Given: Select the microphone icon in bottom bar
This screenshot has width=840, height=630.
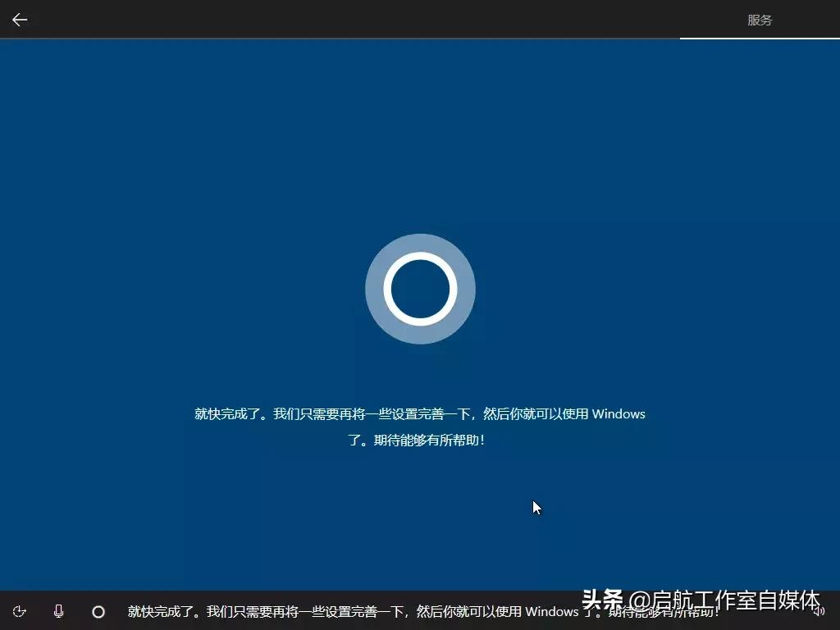Looking at the screenshot, I should tap(58, 611).
